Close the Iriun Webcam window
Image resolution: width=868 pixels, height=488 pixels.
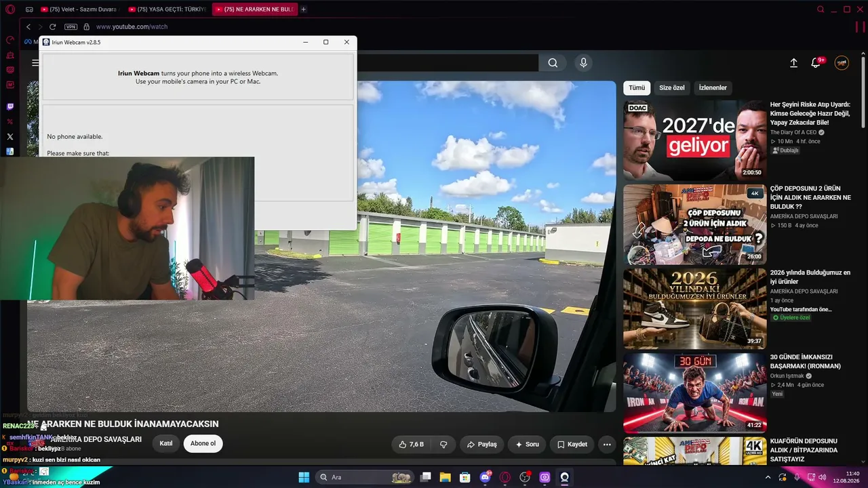(347, 42)
